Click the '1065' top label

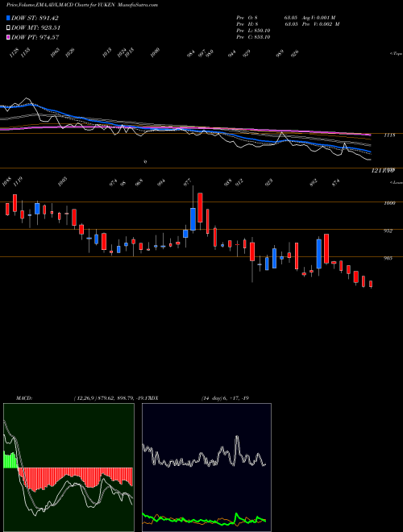click(x=55, y=53)
